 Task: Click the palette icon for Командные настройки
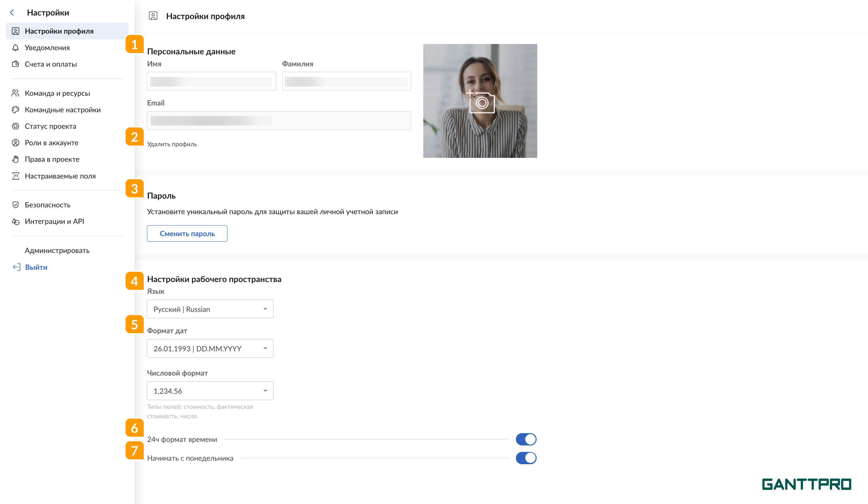(16, 110)
